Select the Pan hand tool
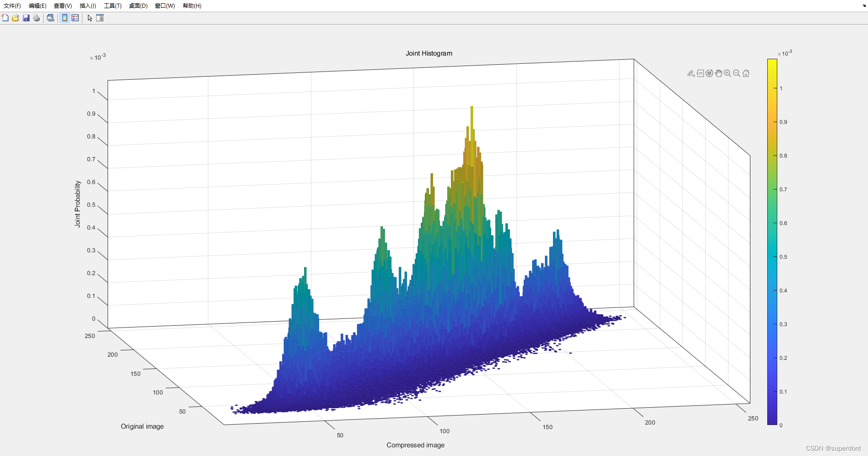The width and height of the screenshot is (868, 456). [x=718, y=73]
